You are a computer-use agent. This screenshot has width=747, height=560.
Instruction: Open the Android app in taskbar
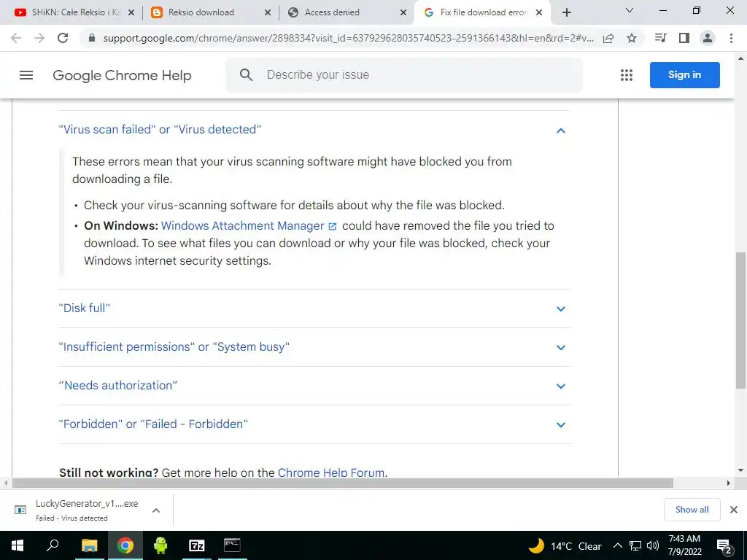pos(160,545)
